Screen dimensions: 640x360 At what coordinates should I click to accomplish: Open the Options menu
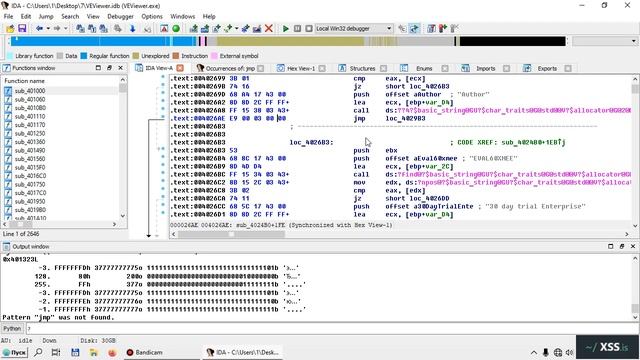coord(152,16)
